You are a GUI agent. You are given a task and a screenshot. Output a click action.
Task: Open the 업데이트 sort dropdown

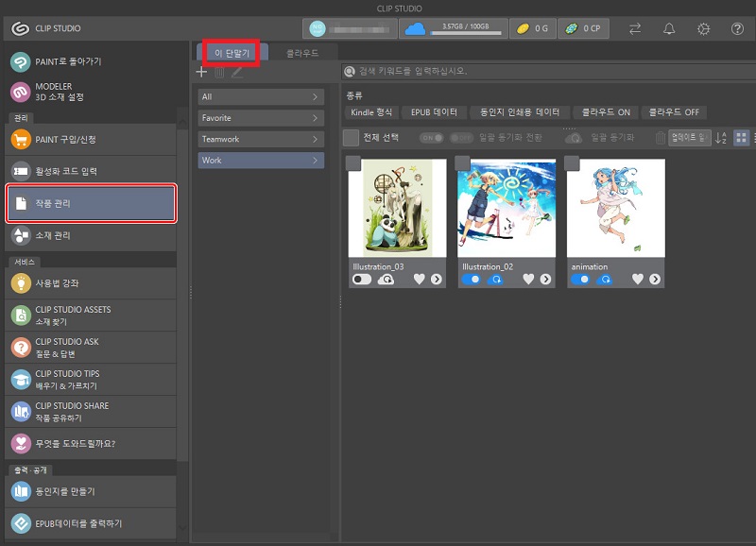coord(688,138)
